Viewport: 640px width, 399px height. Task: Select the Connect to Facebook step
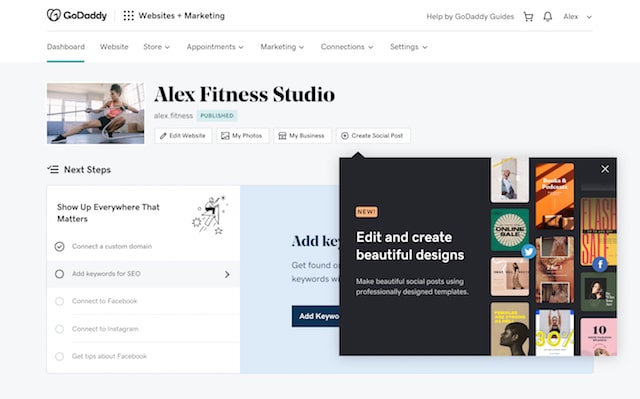(143, 301)
